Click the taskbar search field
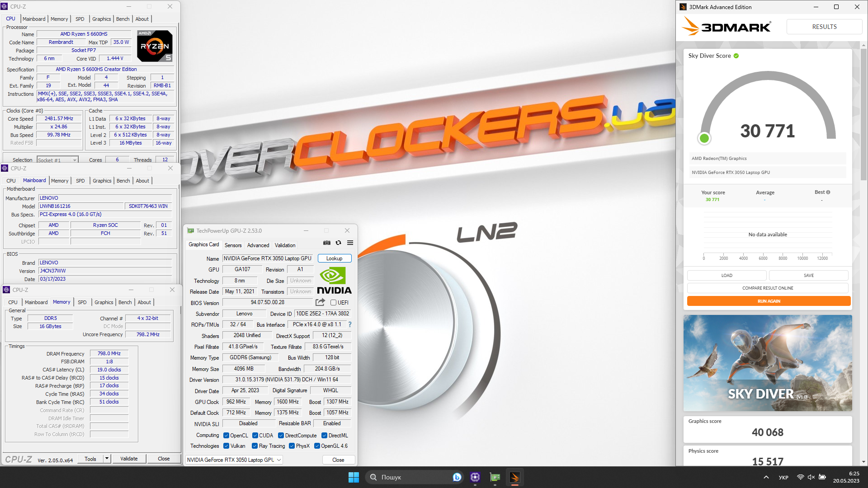The image size is (868, 488). [x=414, y=477]
